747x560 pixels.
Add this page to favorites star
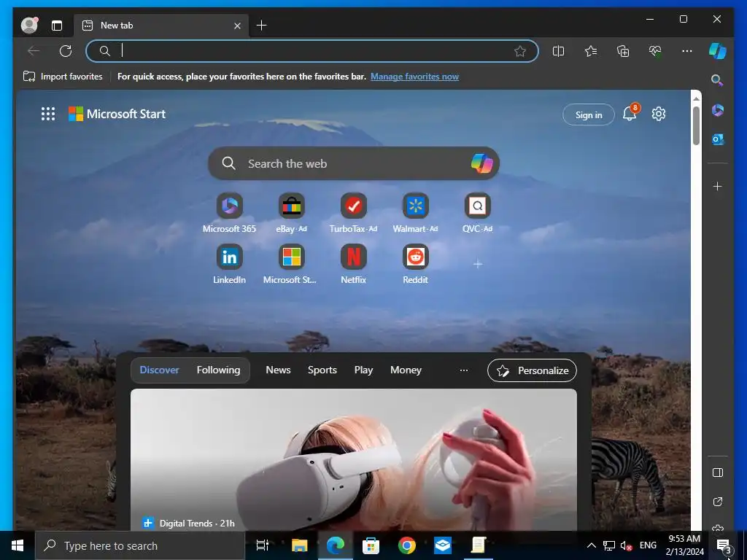[519, 51]
